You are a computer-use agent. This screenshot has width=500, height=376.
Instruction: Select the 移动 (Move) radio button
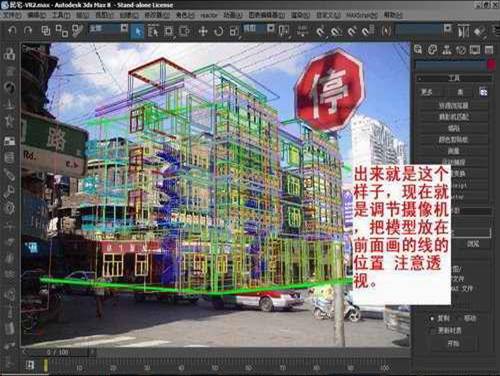[x=466, y=318]
